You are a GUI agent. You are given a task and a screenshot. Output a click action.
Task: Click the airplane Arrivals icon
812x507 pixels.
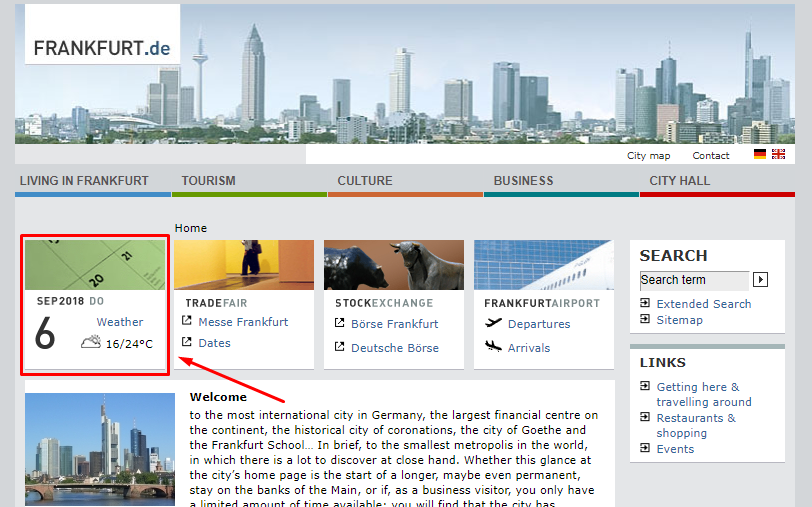(493, 347)
